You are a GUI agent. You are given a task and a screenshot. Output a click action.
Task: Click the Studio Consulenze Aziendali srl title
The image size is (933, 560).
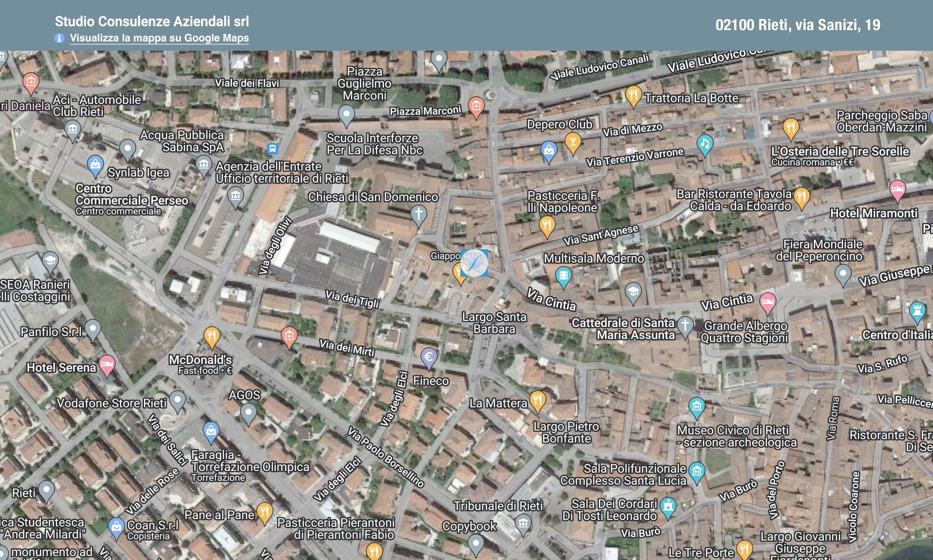point(152,21)
